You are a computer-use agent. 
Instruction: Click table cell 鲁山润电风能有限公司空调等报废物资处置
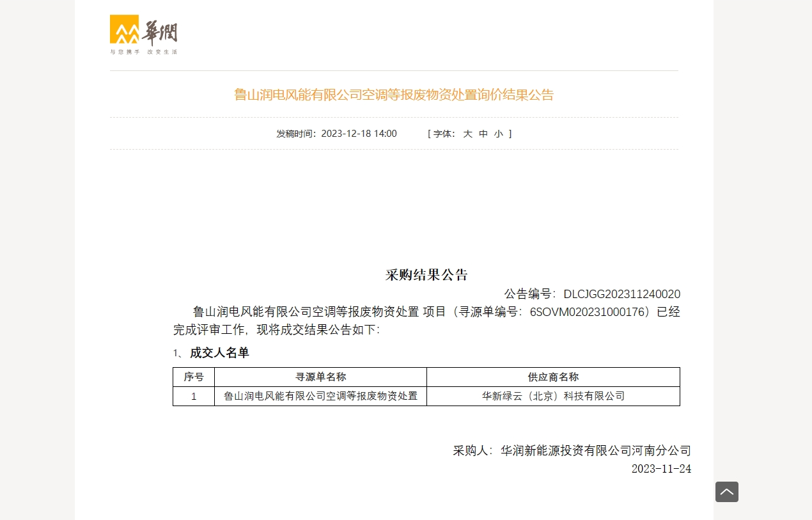pyautogui.click(x=321, y=397)
